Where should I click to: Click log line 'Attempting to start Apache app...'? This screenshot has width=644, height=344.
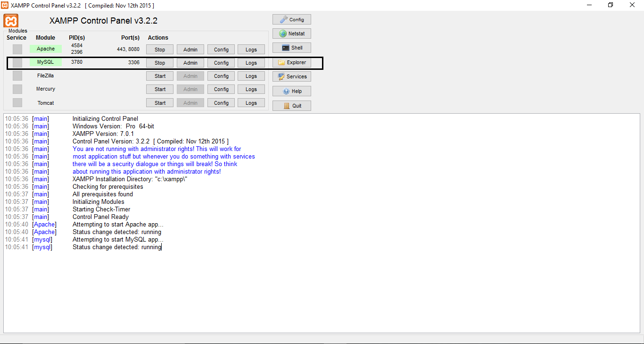coord(118,225)
